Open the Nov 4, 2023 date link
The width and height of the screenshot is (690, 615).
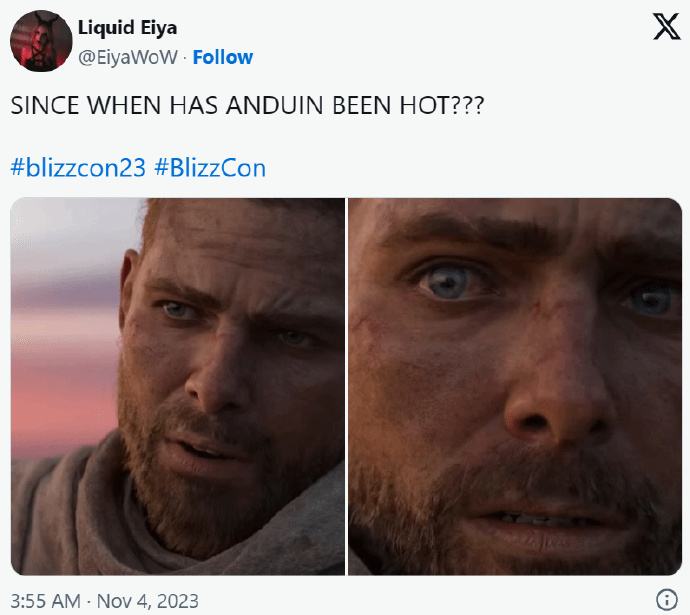(148, 601)
